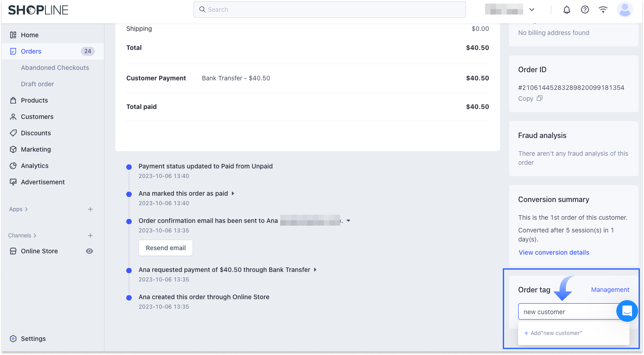
Task: Open View conversion details link
Action: (x=554, y=252)
